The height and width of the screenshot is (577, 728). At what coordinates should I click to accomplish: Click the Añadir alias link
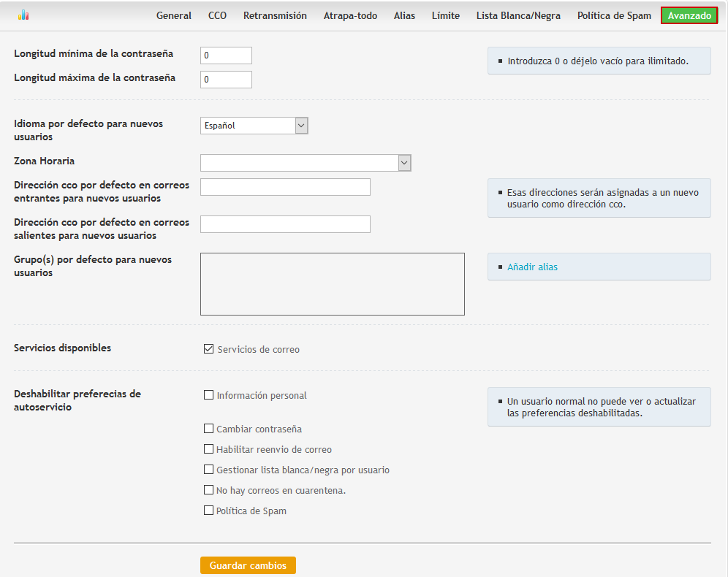coord(532,267)
